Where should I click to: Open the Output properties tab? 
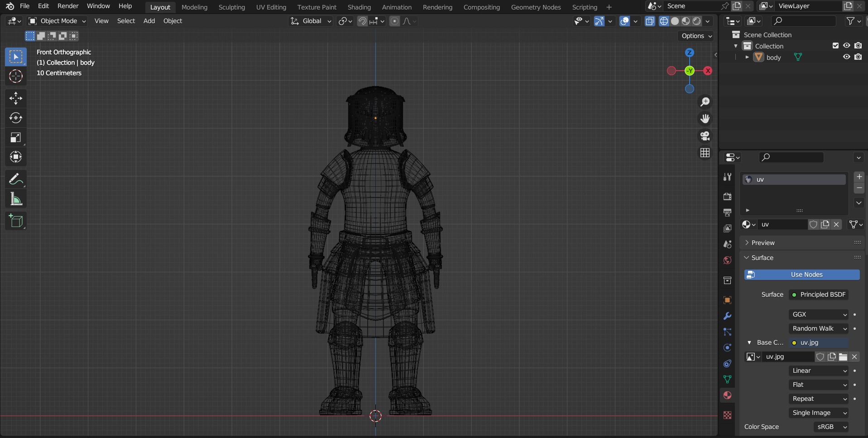(x=727, y=212)
